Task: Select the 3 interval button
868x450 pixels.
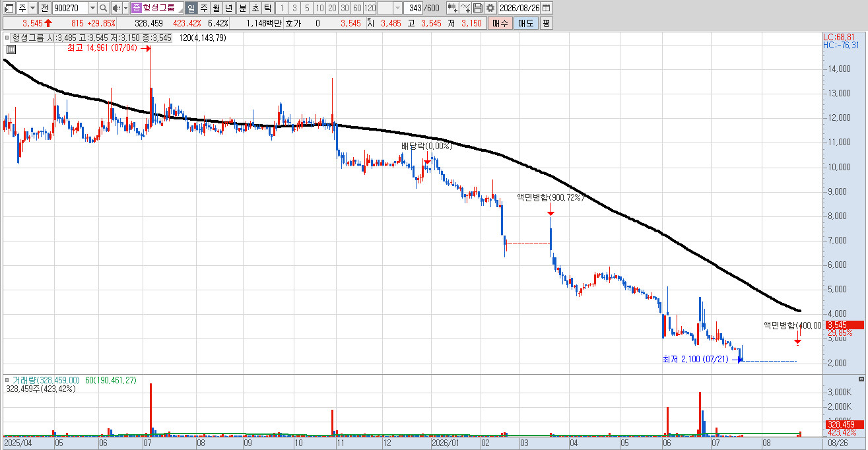Action: tap(294, 8)
